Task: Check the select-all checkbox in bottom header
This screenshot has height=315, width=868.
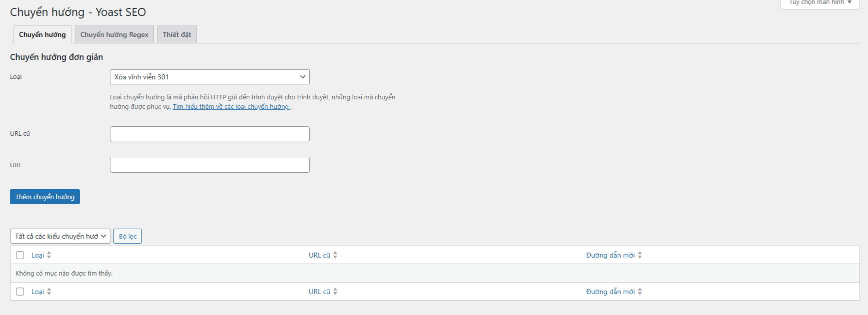Action: [20, 291]
